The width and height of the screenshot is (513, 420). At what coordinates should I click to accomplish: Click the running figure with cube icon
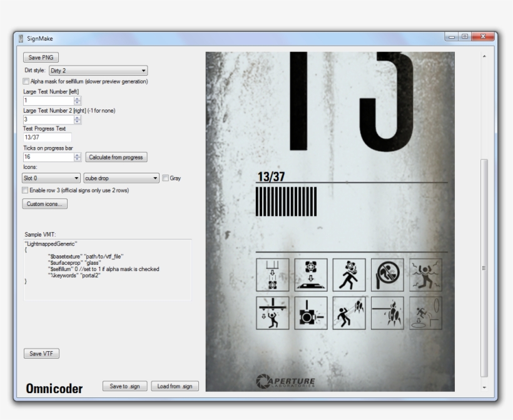click(x=349, y=275)
